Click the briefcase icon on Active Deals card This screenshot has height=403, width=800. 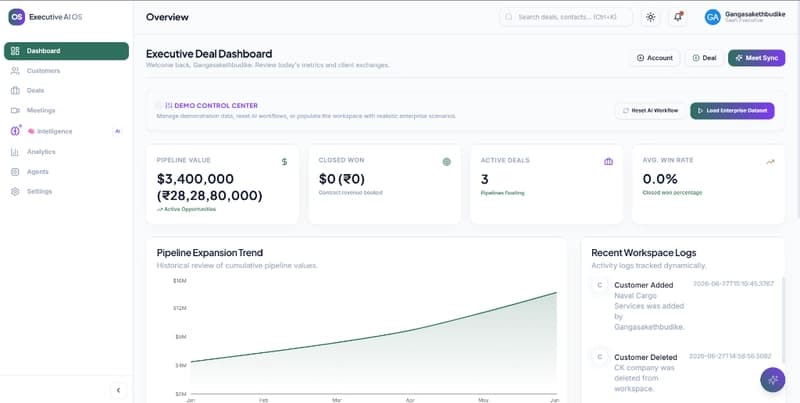coord(608,162)
